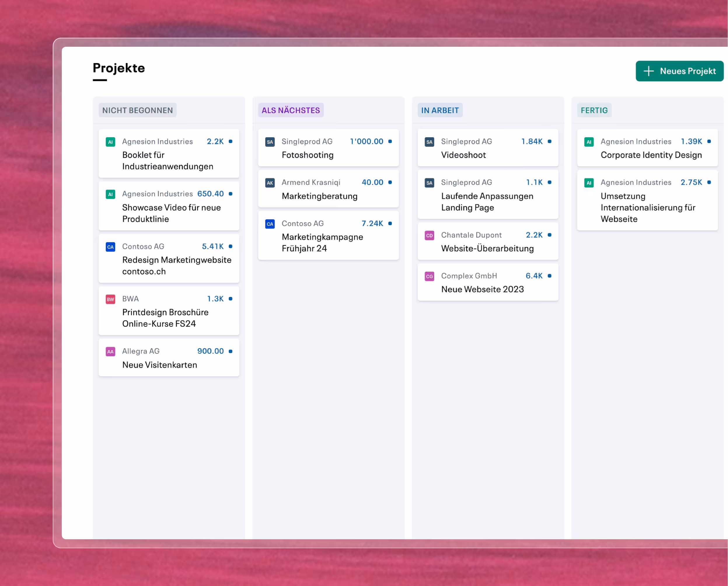Click the Complex GmbH client name
This screenshot has height=586, width=728.
click(x=469, y=276)
